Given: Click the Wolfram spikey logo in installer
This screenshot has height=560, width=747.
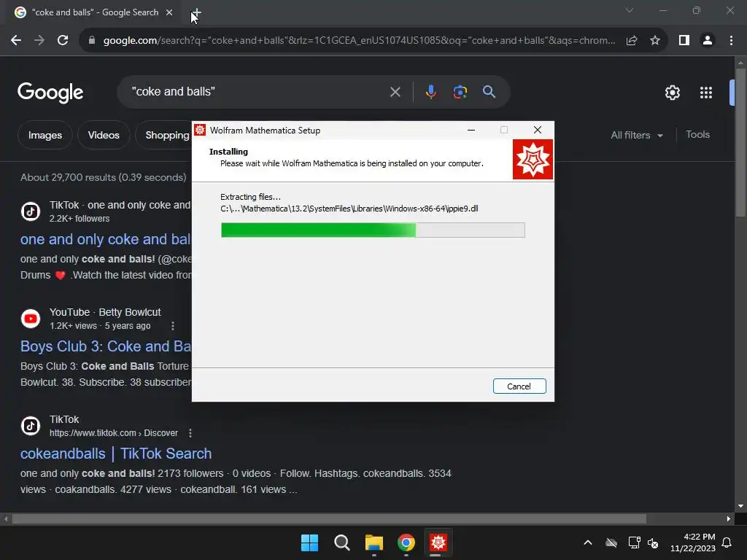Looking at the screenshot, I should pyautogui.click(x=533, y=159).
